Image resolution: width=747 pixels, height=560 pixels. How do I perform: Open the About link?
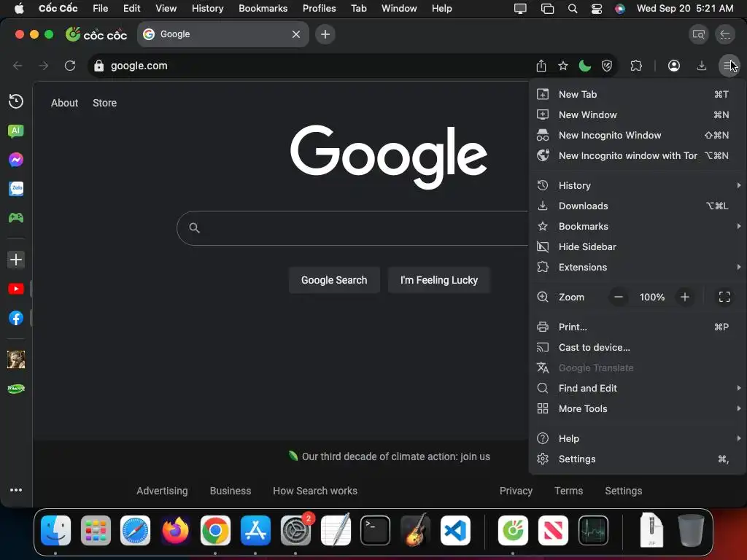[64, 103]
